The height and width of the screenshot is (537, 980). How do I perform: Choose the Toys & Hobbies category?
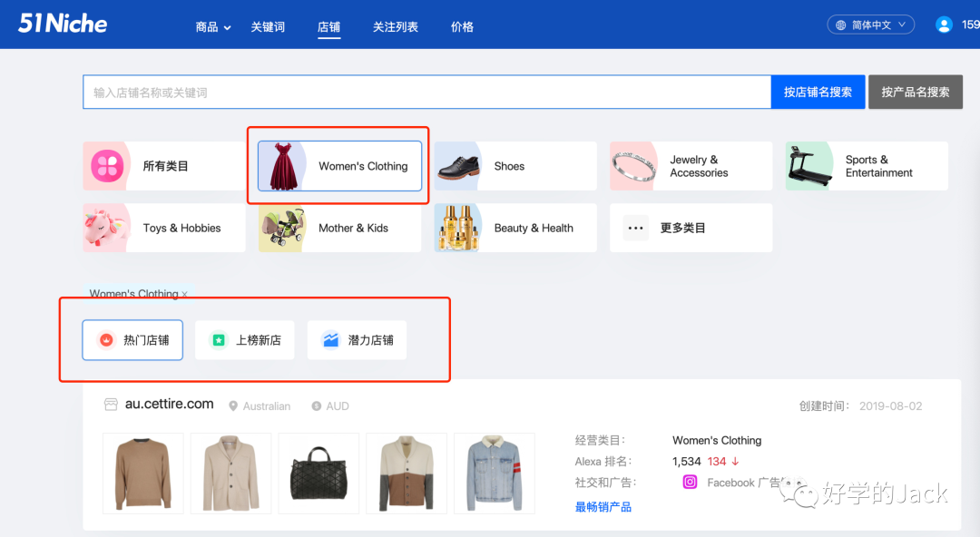coord(164,228)
